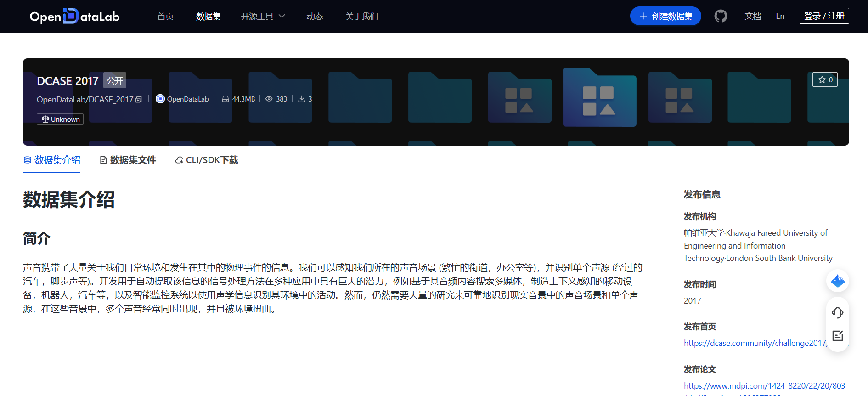This screenshot has width=868, height=396.
Task: Switch to the 数据集介绍 tab
Action: 52,160
